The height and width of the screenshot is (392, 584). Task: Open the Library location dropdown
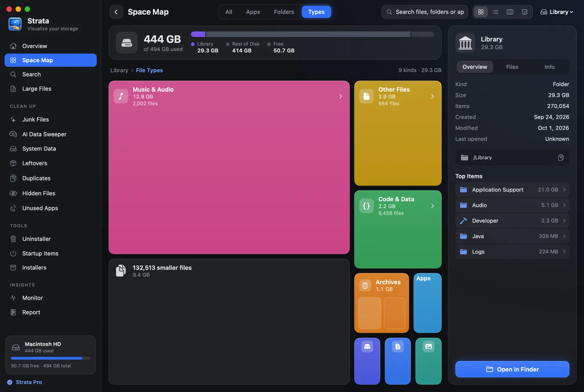click(x=557, y=12)
